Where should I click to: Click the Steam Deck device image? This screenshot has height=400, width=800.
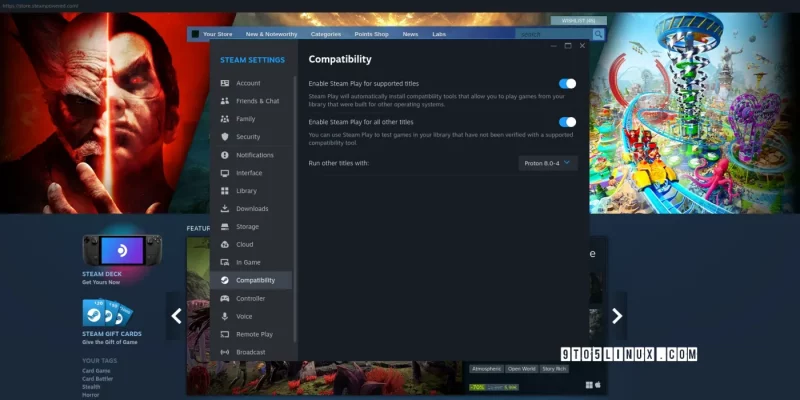pos(122,250)
